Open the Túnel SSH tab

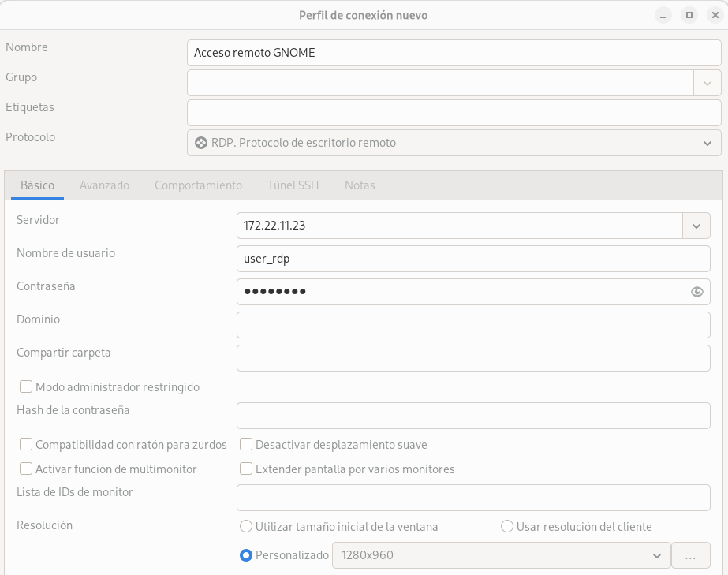pyautogui.click(x=293, y=185)
